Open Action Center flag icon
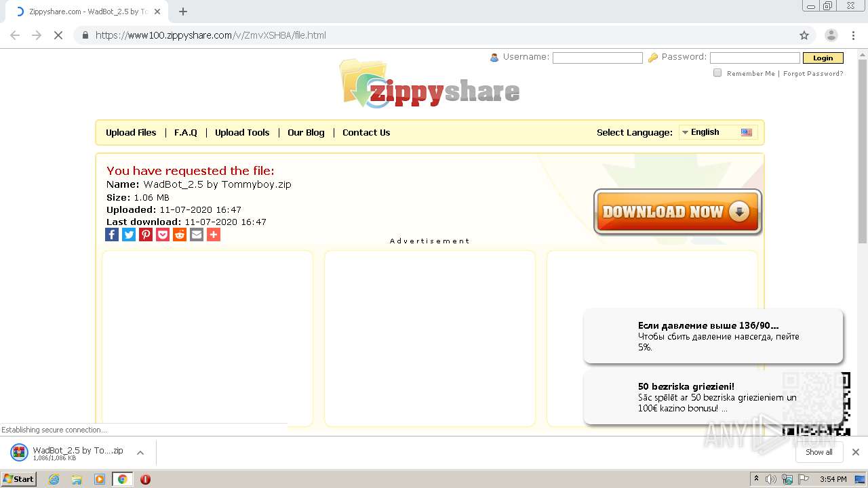 (804, 479)
